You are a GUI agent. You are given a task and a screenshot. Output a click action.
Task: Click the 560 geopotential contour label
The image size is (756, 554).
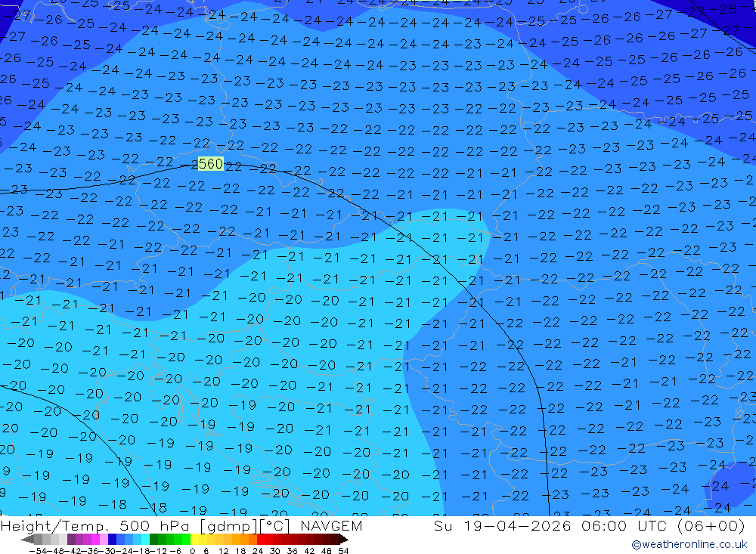(211, 164)
